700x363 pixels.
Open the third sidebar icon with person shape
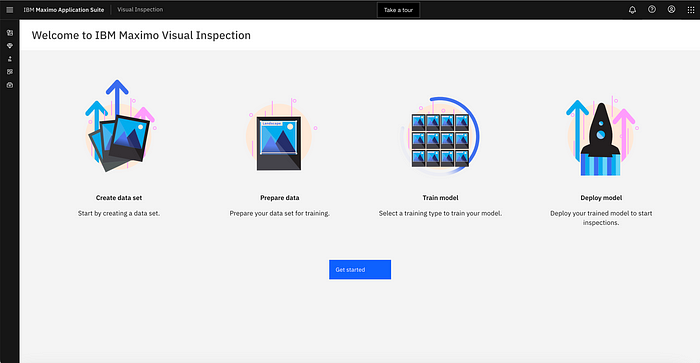[10, 58]
